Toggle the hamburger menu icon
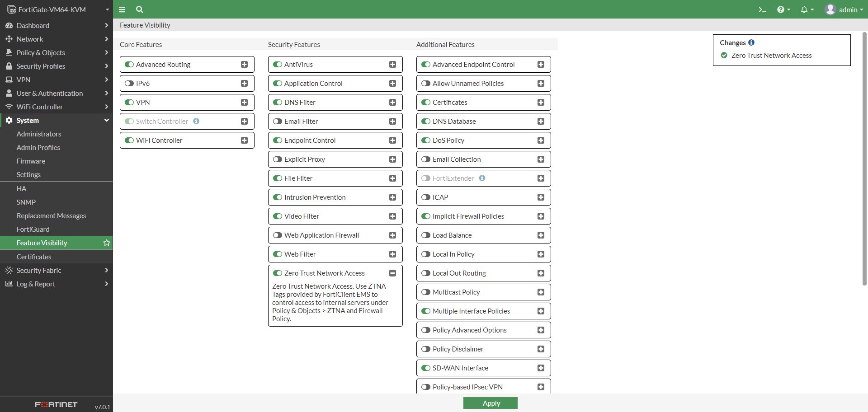The width and height of the screenshot is (868, 412). [122, 9]
